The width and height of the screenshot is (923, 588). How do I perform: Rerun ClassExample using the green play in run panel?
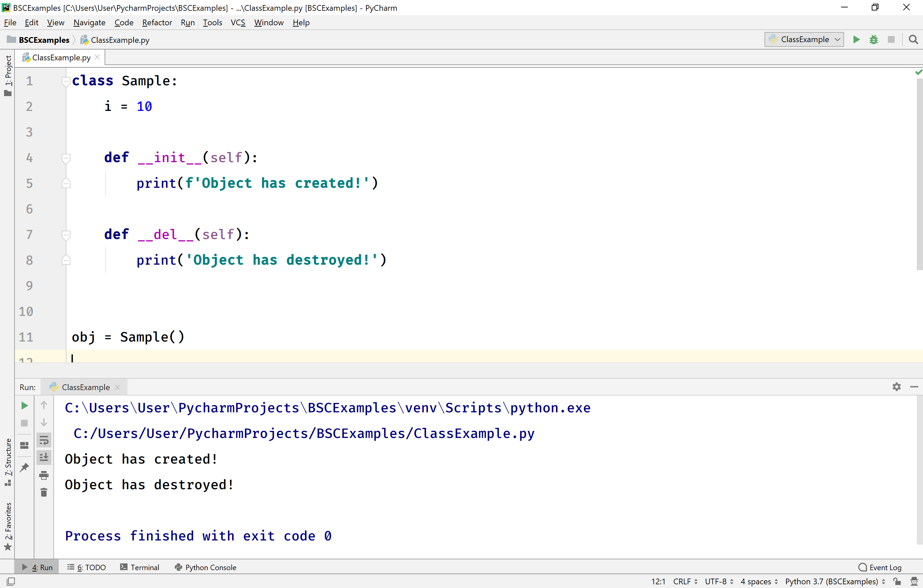24,405
